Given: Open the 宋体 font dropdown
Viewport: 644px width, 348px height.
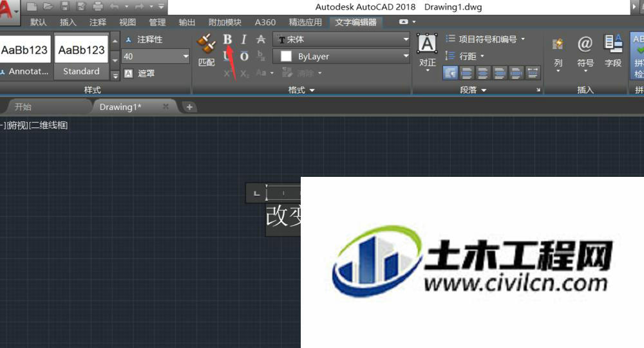Looking at the screenshot, I should click(x=341, y=39).
